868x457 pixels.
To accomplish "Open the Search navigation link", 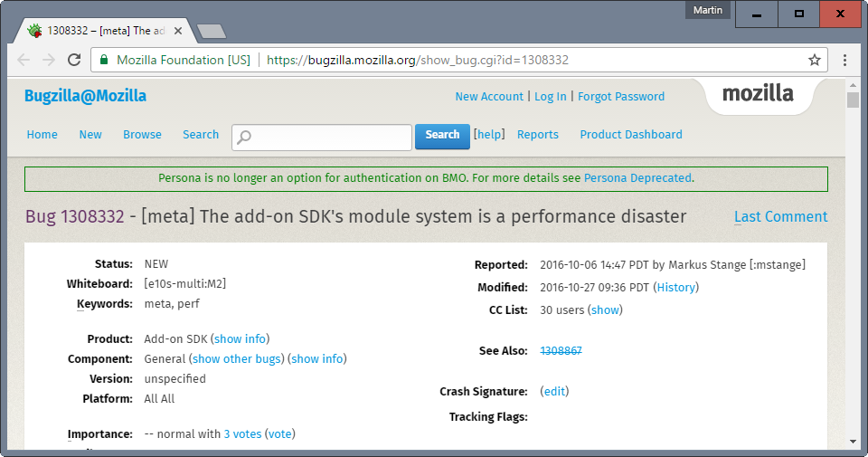I will tap(201, 135).
